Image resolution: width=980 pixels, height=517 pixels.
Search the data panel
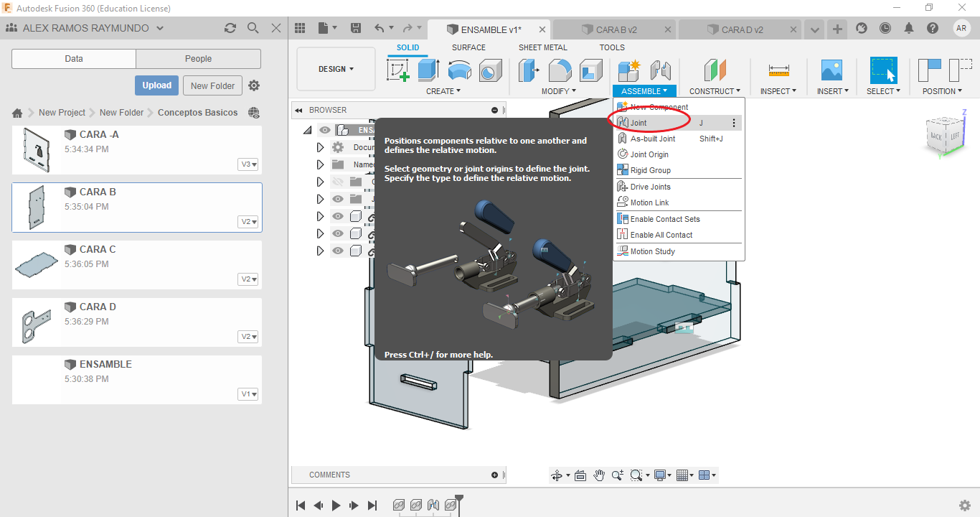[x=253, y=28]
